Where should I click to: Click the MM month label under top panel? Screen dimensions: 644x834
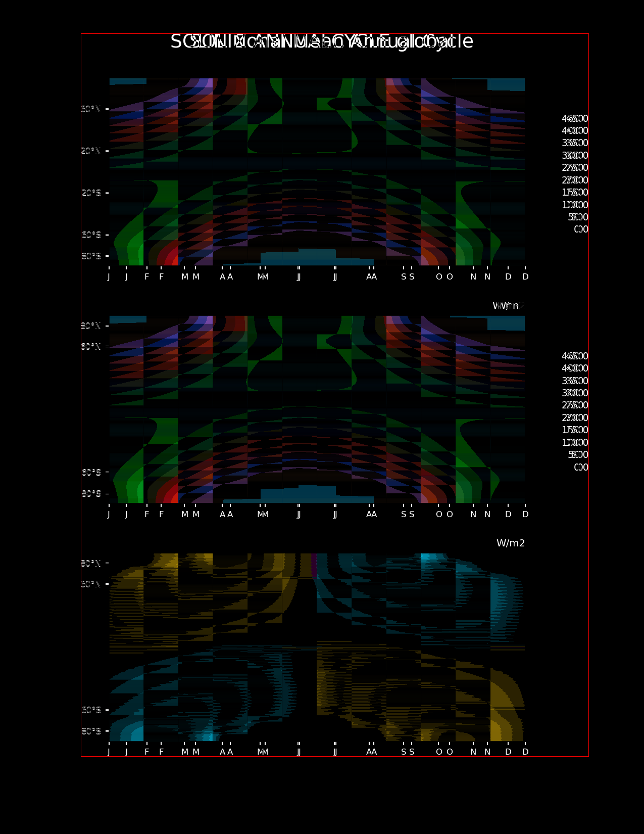pos(263,276)
